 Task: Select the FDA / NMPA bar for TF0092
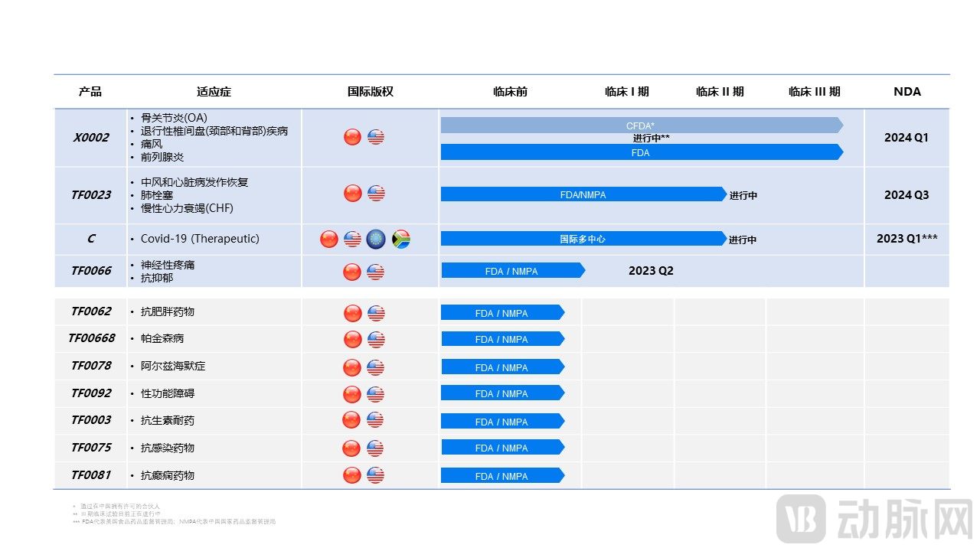click(501, 393)
